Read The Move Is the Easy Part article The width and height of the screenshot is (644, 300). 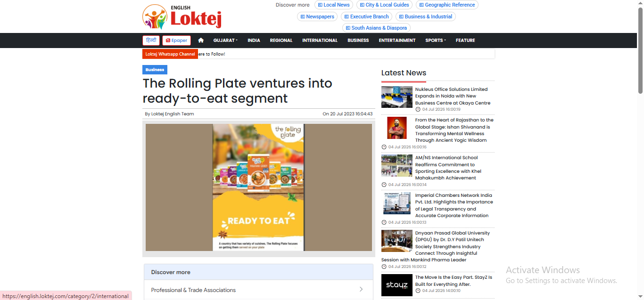point(454,281)
